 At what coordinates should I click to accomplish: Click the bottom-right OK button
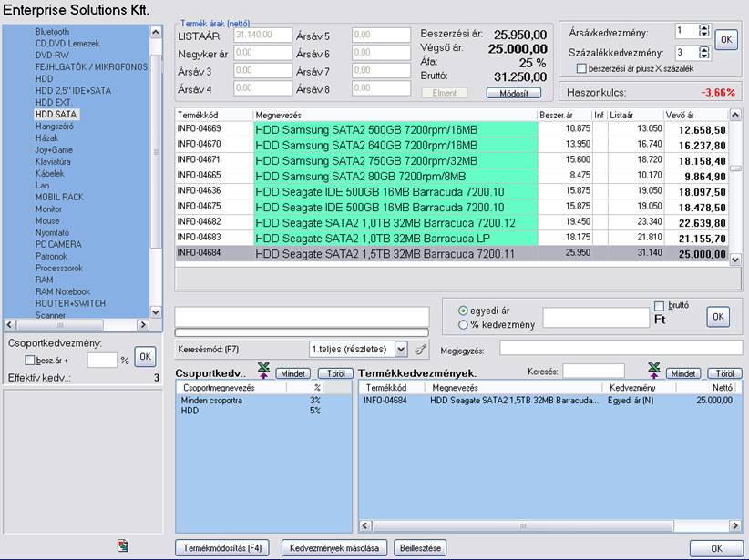[x=716, y=549]
